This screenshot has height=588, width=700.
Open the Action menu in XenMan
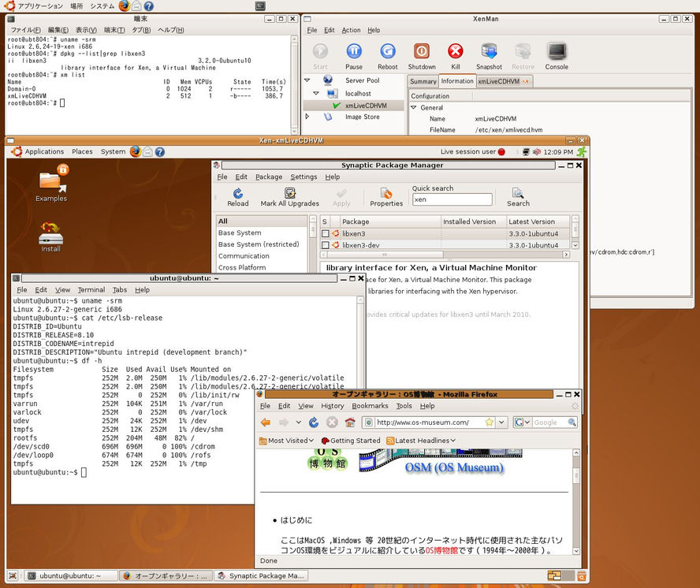tap(351, 30)
